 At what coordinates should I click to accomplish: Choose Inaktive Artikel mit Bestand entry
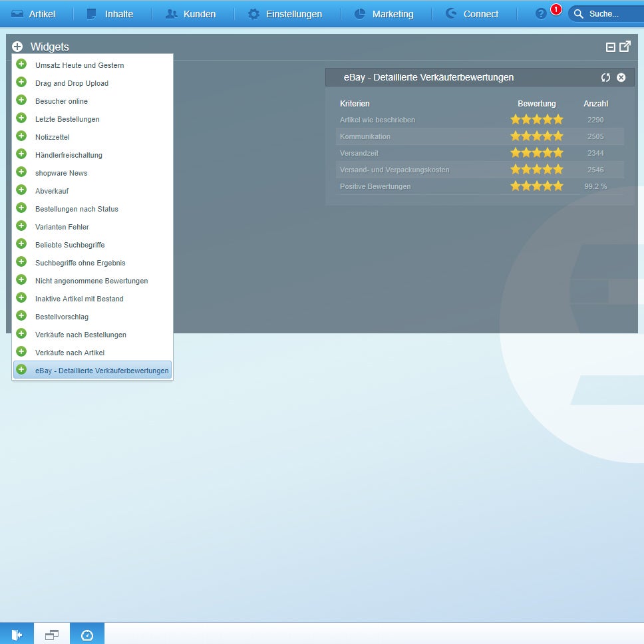pos(92,299)
